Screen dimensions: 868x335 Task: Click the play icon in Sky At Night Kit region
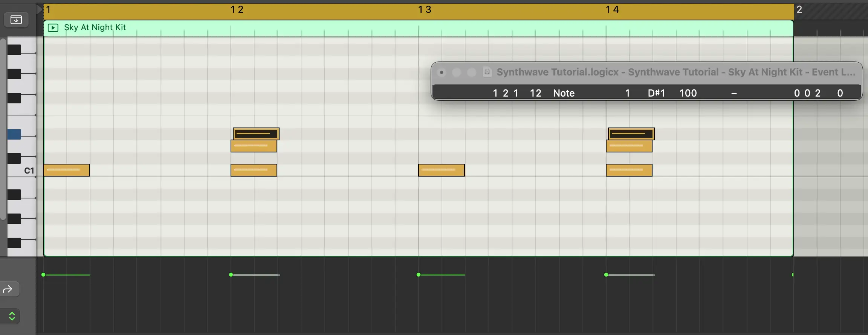tap(53, 28)
